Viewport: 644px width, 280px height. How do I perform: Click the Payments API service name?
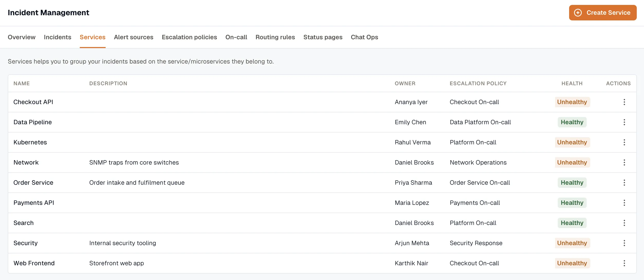[34, 203]
